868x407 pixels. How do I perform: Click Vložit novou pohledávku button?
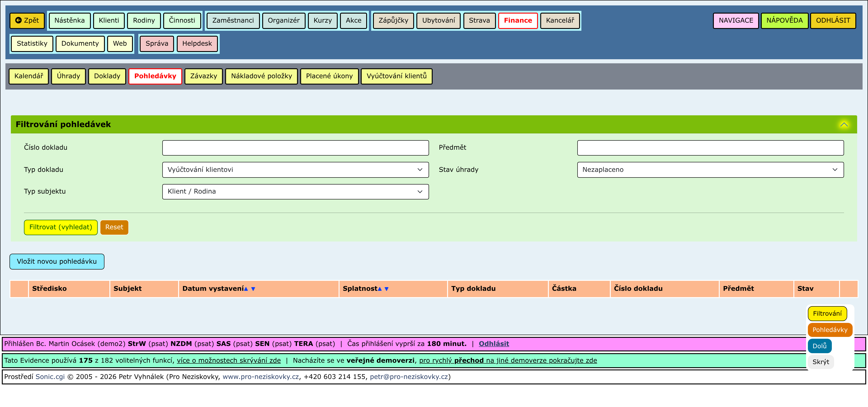click(x=57, y=262)
